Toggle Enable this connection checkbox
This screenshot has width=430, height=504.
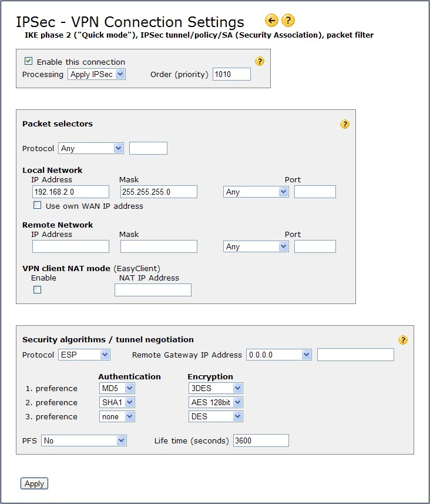(28, 61)
